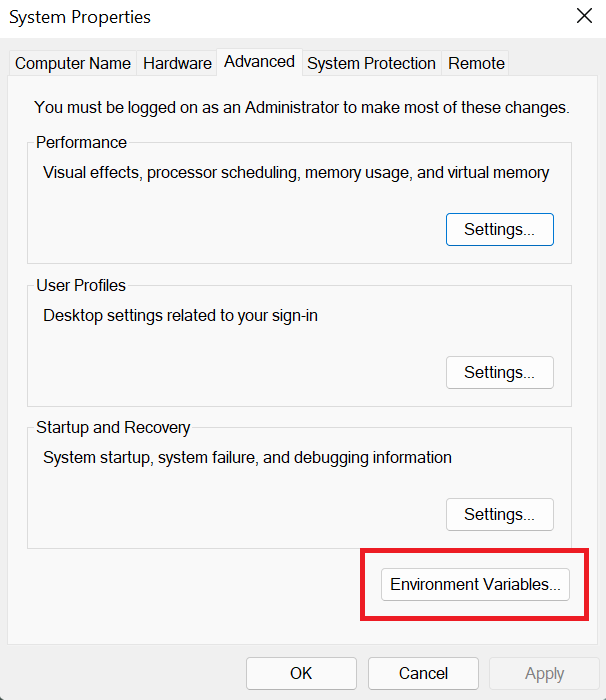
Task: Select the Advanced tab
Action: point(259,62)
